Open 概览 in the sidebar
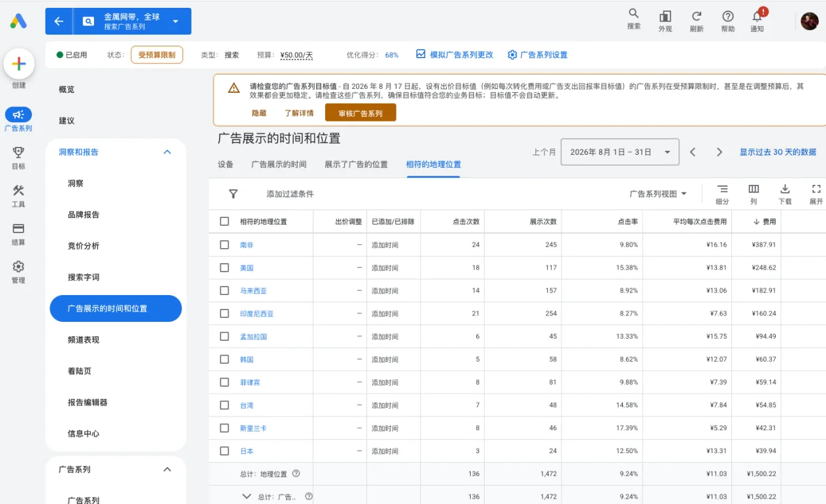The height and width of the screenshot is (504, 826). [x=67, y=89]
